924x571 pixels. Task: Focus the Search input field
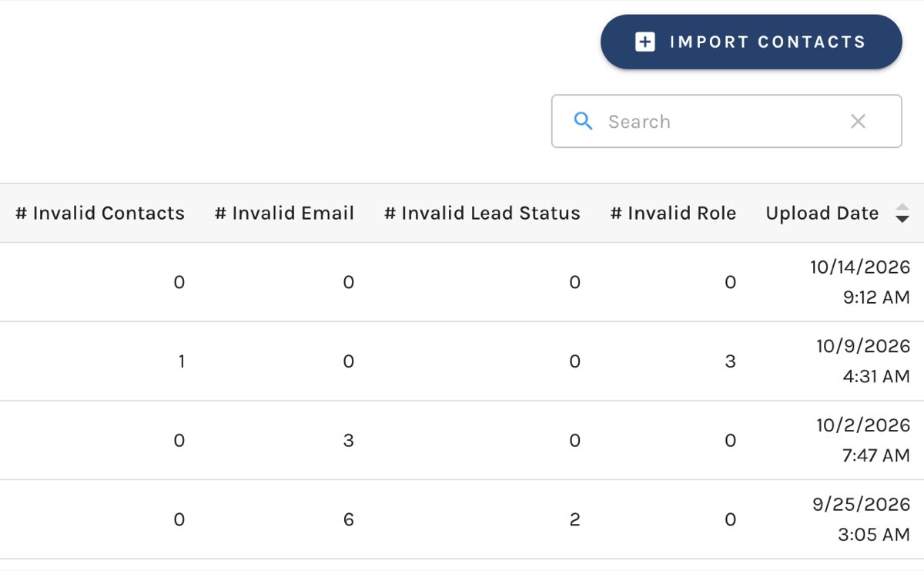click(x=726, y=121)
